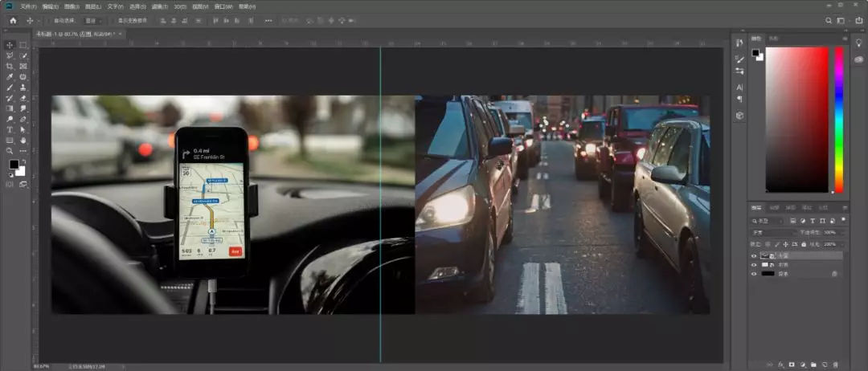Close the open document tab
This screenshot has width=868, height=371.
(120, 34)
